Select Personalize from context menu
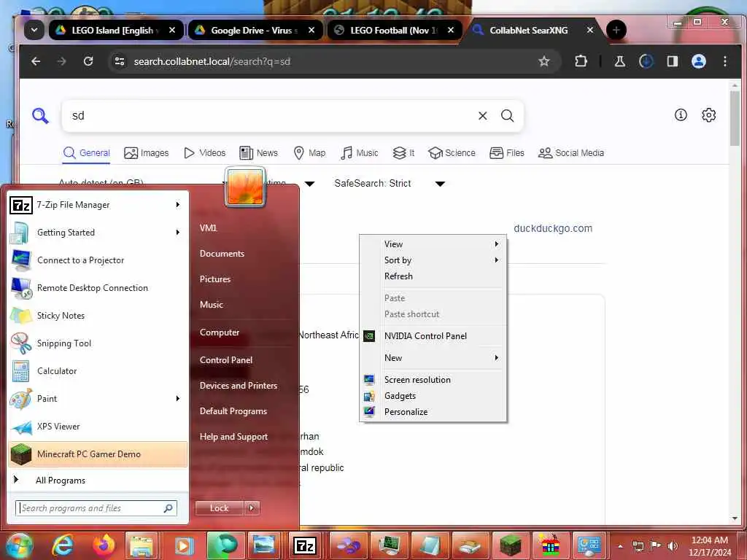Viewport: 747px width, 560px height. click(433, 412)
